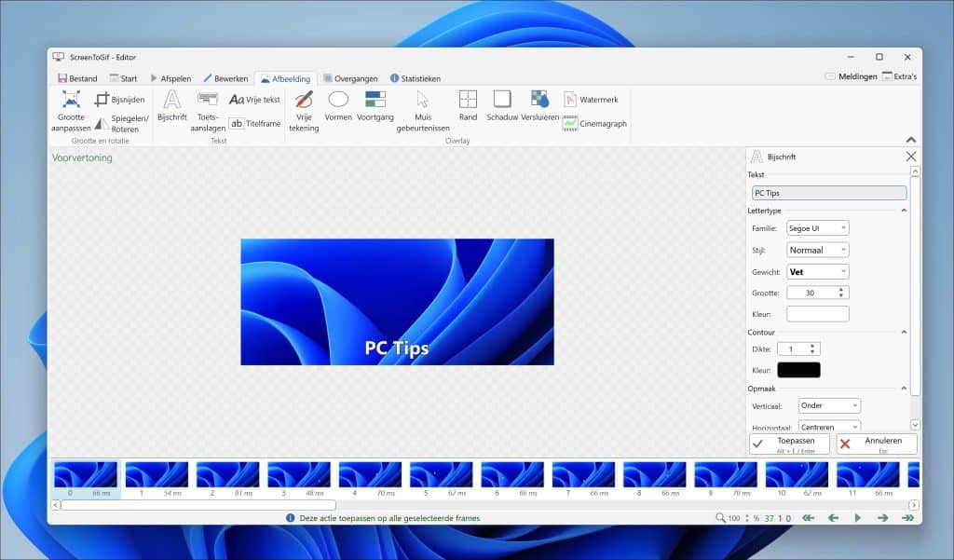The width and height of the screenshot is (954, 560).
Task: Open the Grootte aanpassen tool
Action: click(71, 111)
